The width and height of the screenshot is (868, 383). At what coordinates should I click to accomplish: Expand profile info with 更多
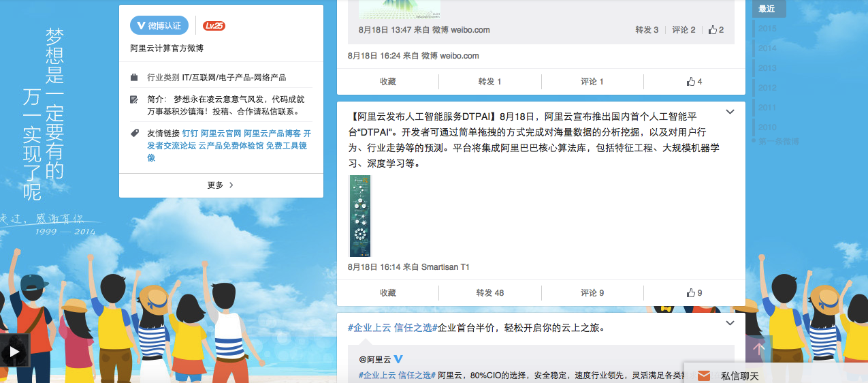[x=221, y=185]
